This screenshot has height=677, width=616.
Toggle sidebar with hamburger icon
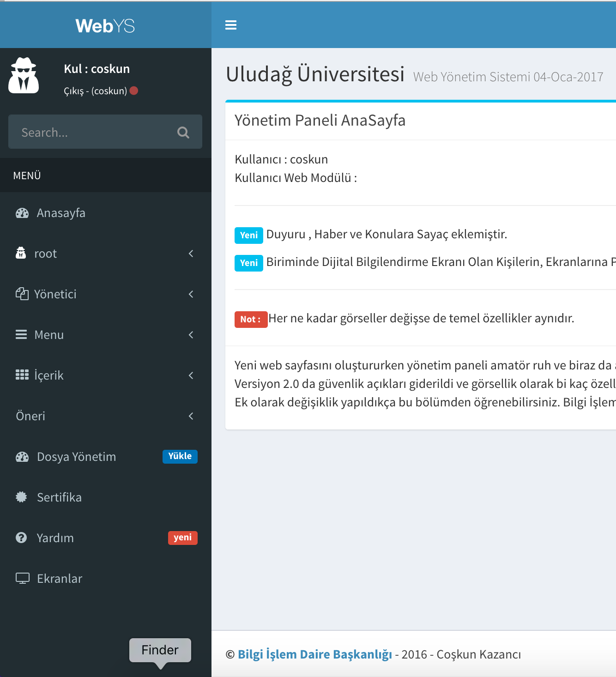coord(231,25)
